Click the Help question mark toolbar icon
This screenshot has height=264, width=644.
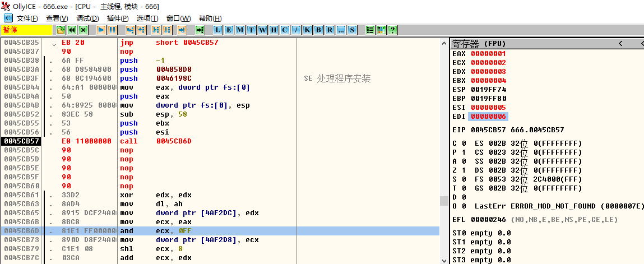coord(393,30)
